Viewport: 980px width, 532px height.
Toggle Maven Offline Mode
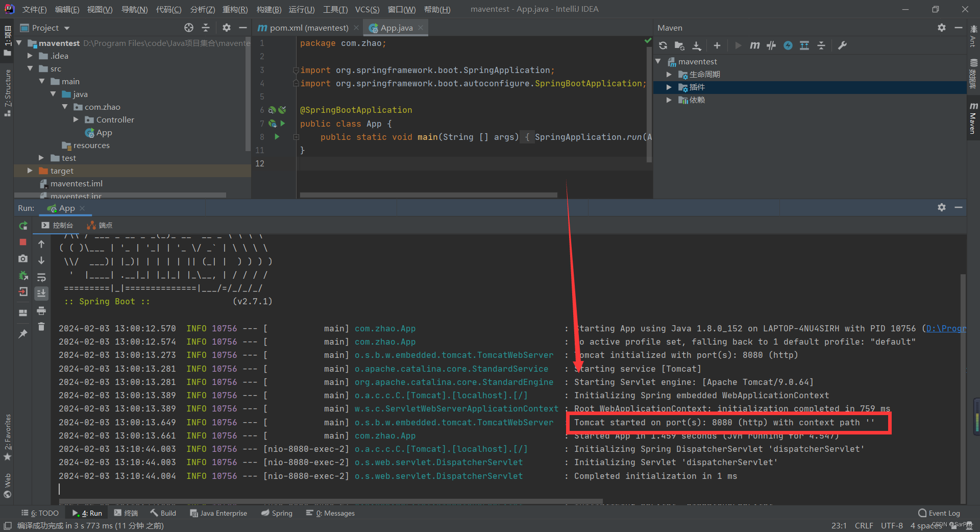tap(771, 45)
